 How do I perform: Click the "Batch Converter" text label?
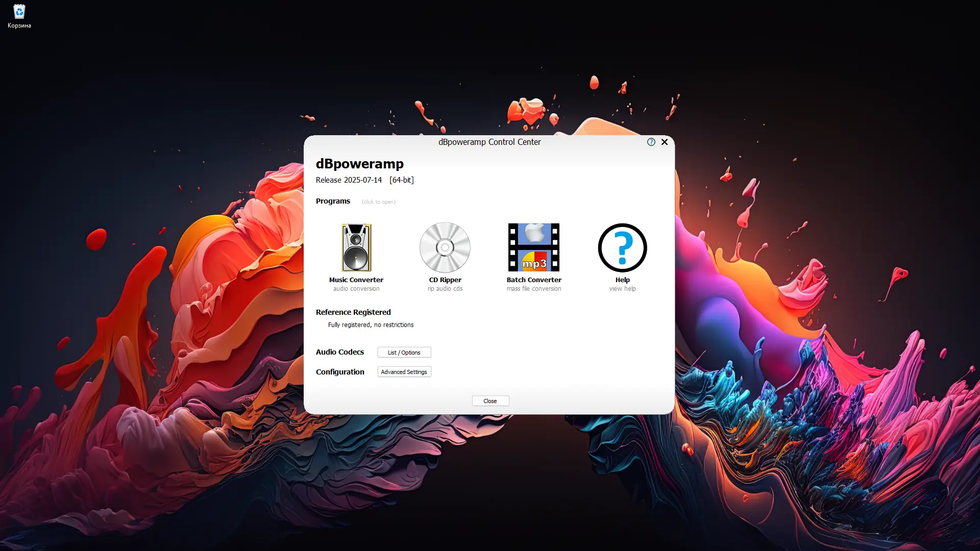pyautogui.click(x=533, y=280)
